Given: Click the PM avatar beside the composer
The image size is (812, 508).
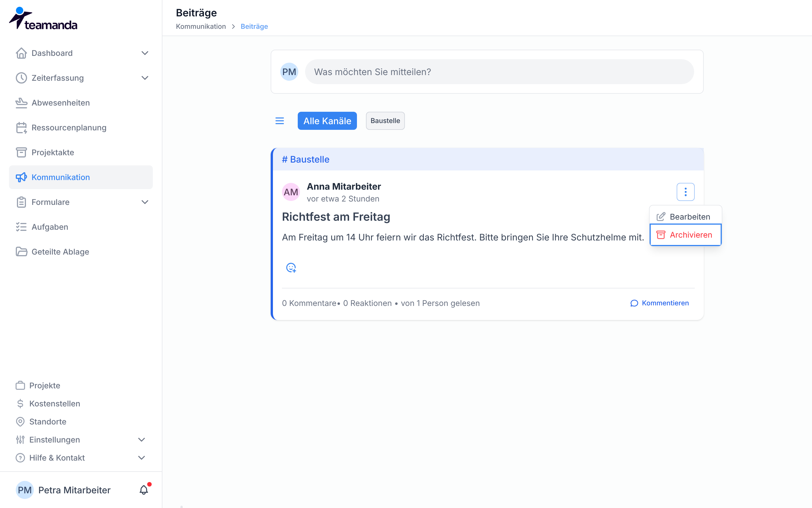Looking at the screenshot, I should (x=289, y=72).
